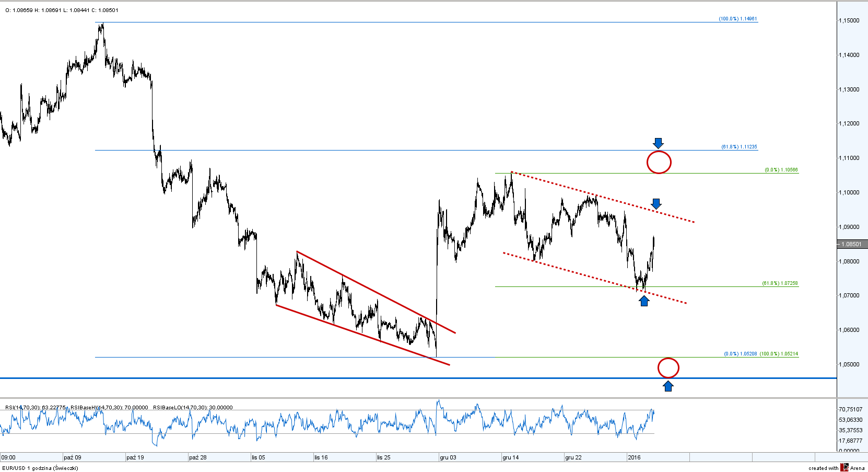Click the 1,11000 price axis label

click(x=849, y=158)
